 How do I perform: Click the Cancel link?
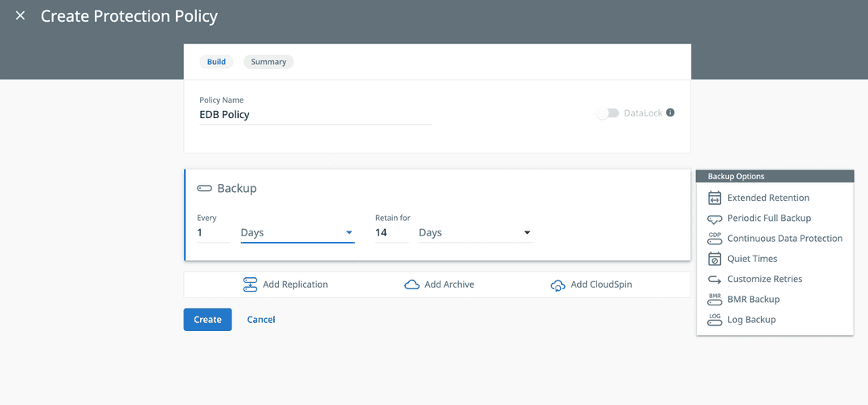[x=261, y=320]
